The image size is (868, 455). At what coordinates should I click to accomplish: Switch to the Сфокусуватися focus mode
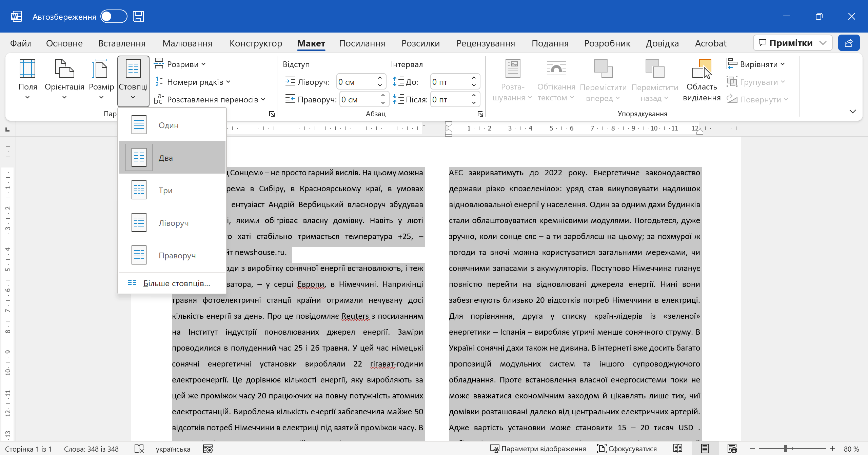coord(627,449)
